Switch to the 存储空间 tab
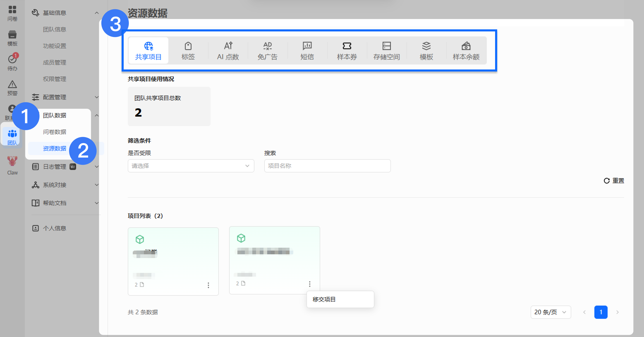 click(x=387, y=50)
